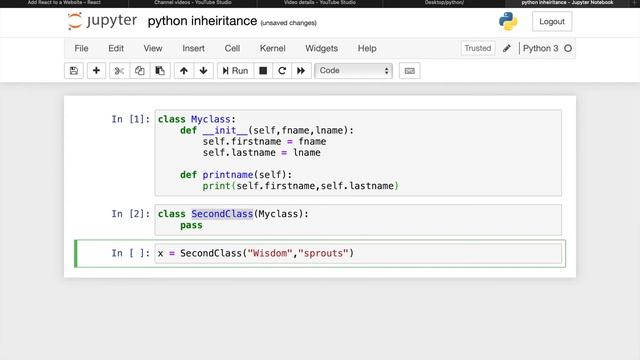Viewport: 640px width, 360px height.
Task: Switch to Video details YouTube Studio tab
Action: [x=320, y=3]
